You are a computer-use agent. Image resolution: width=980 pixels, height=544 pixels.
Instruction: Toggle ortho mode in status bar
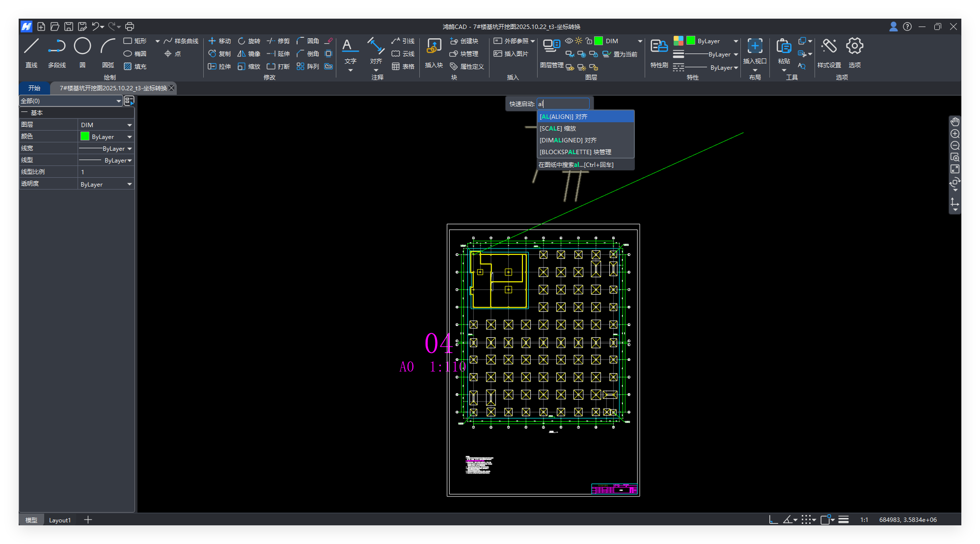click(773, 519)
